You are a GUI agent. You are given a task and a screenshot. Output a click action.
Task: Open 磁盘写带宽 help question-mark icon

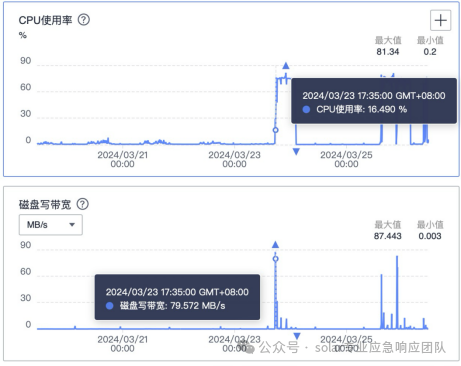[83, 204]
